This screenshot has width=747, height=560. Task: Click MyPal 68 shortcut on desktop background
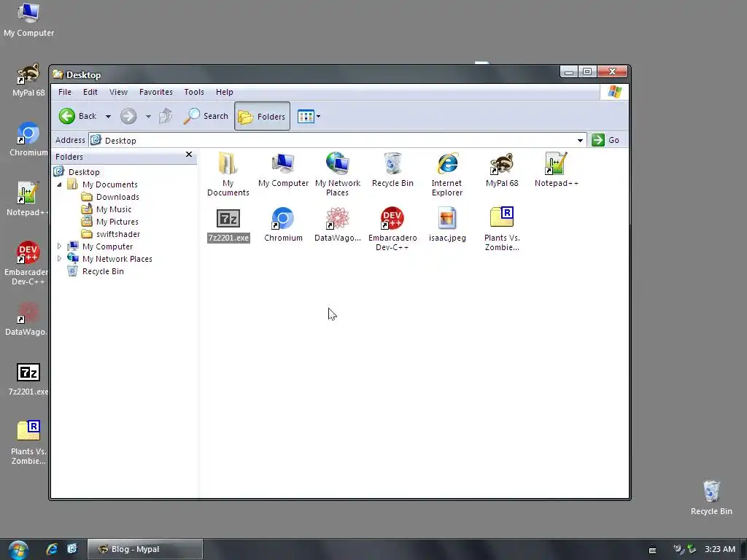tap(28, 80)
